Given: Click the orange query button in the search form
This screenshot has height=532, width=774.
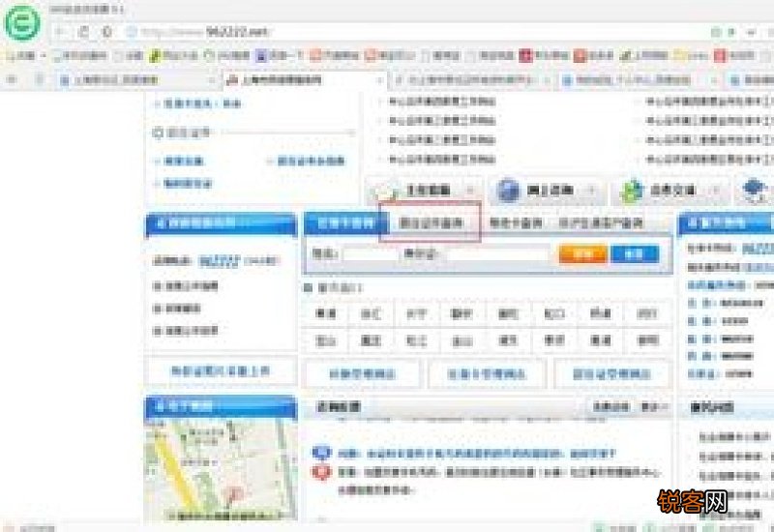Looking at the screenshot, I should [x=582, y=254].
